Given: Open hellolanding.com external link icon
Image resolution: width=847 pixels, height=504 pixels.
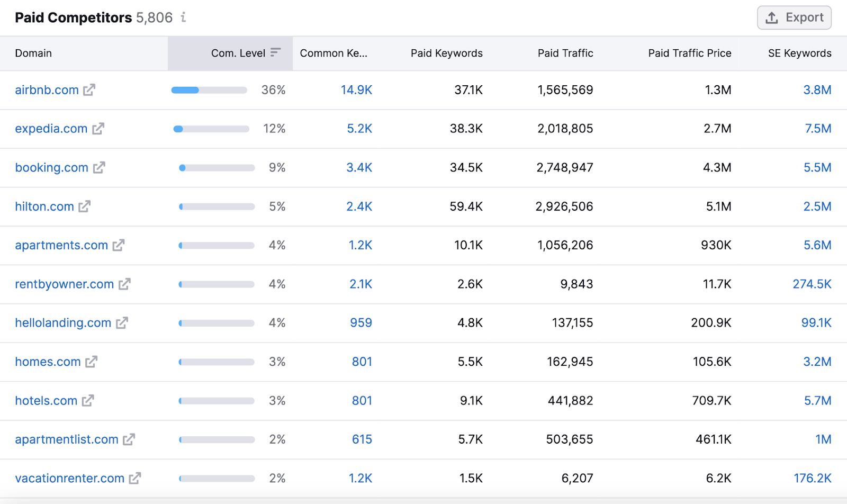Looking at the screenshot, I should point(122,323).
